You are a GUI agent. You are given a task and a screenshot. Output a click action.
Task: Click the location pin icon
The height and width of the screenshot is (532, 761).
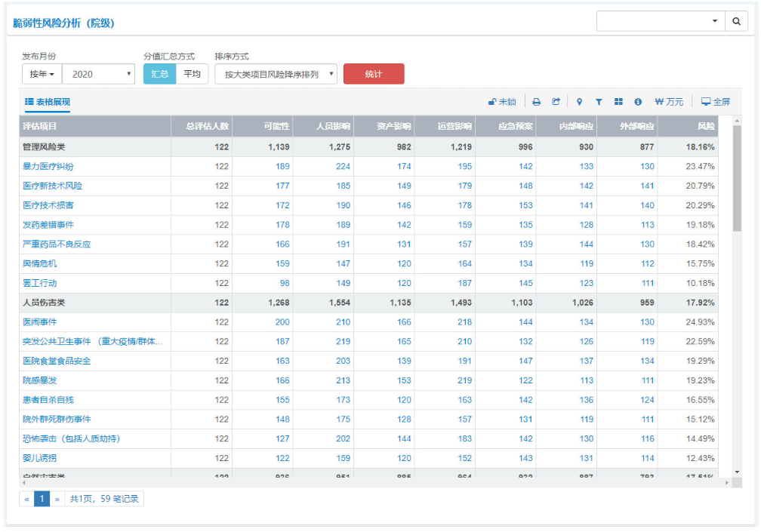[x=579, y=102]
